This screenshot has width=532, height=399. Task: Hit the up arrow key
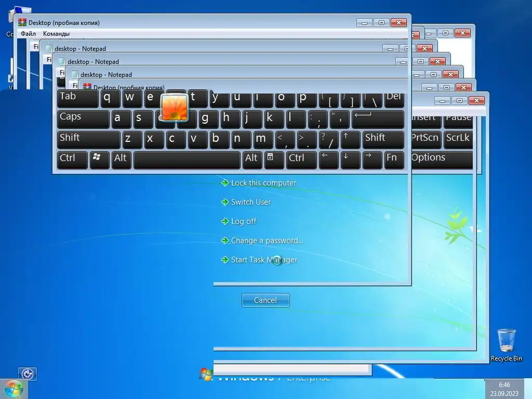click(350, 140)
